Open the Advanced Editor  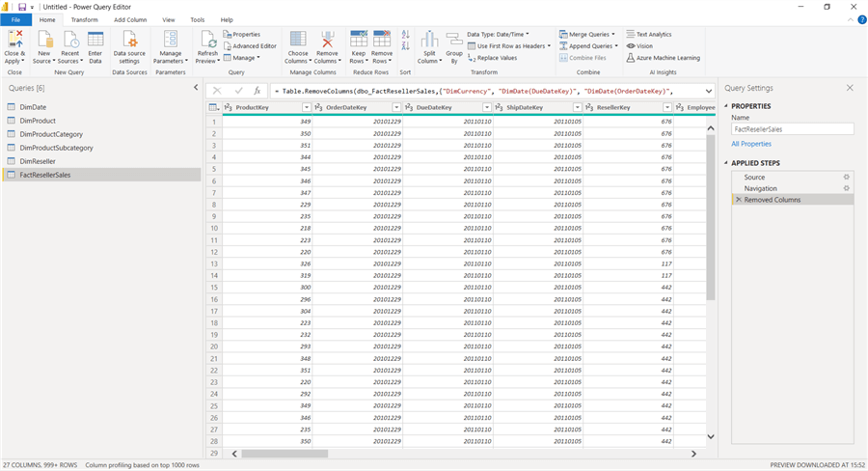coord(250,46)
